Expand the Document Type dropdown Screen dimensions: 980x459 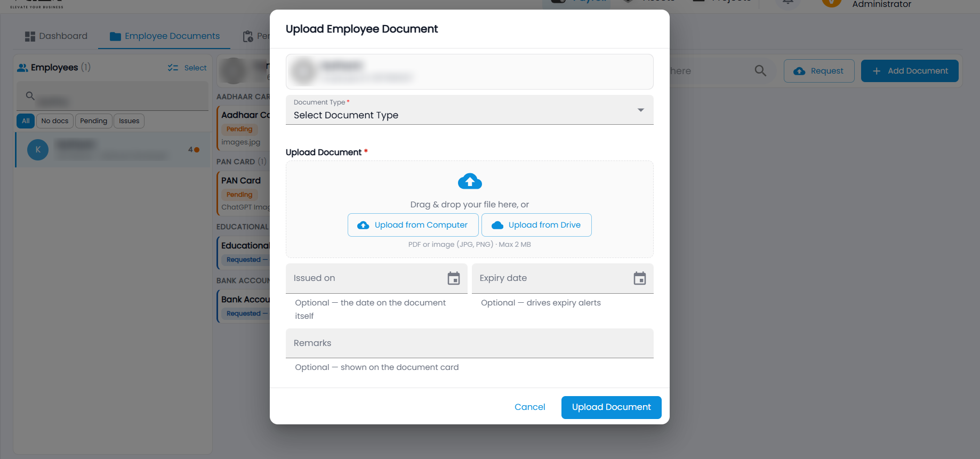(x=470, y=110)
